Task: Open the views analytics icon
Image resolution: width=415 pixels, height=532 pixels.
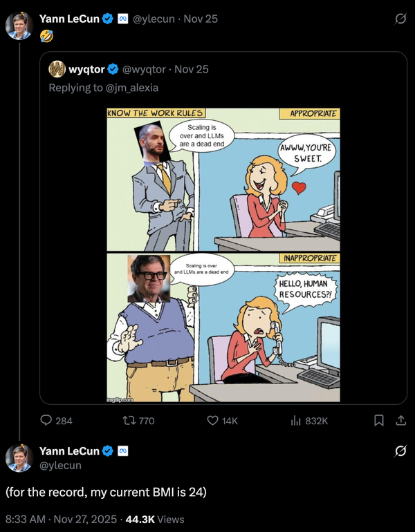Action: pos(296,420)
